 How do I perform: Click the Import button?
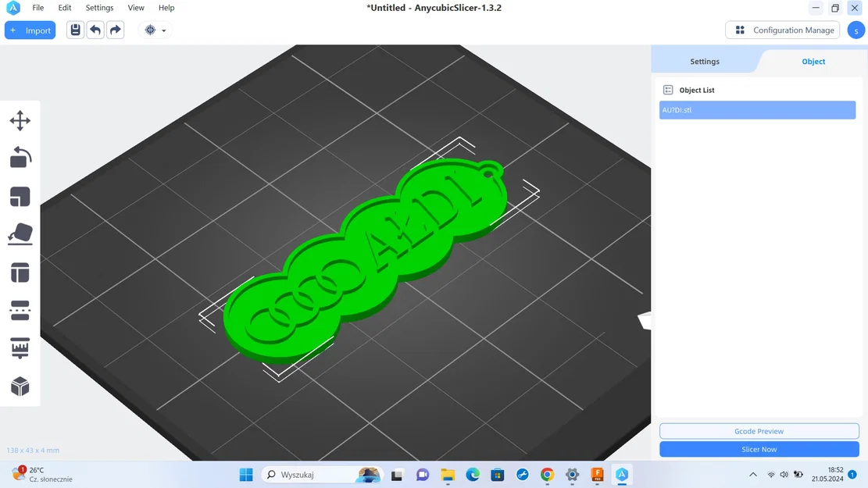[x=30, y=30]
